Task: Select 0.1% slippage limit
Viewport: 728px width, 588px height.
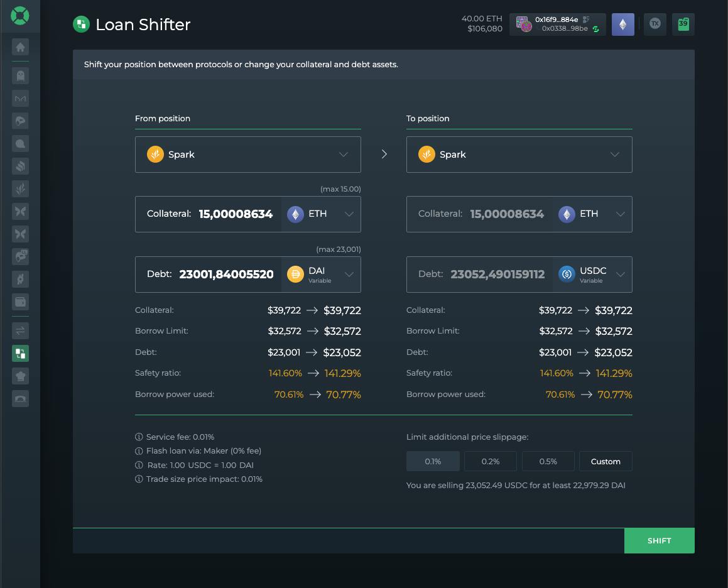Action: coord(433,461)
